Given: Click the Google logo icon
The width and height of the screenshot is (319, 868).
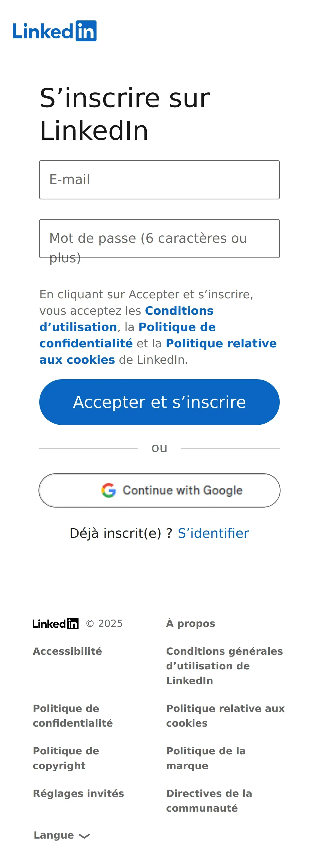Looking at the screenshot, I should [x=109, y=490].
